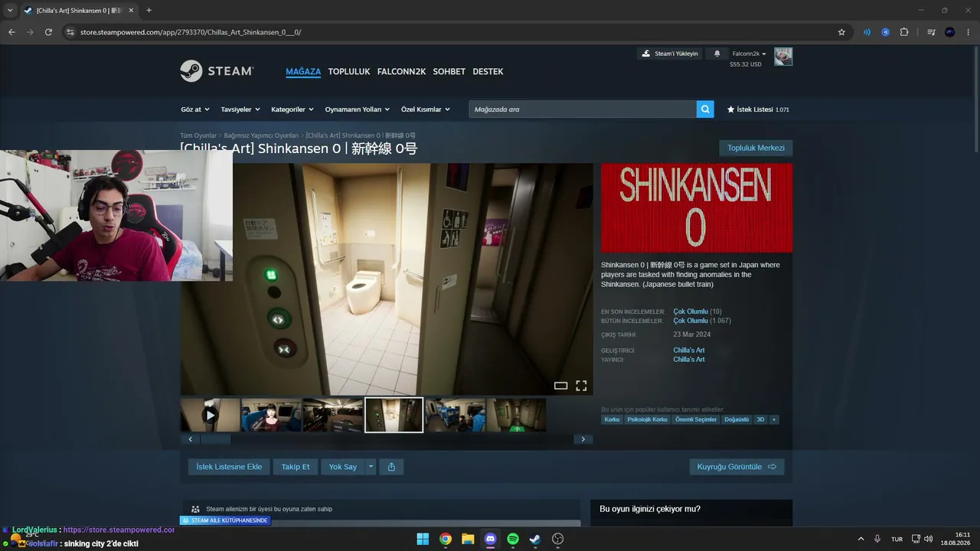Expand the Özel Kısımlar dropdown
This screenshot has width=980, height=551.
point(426,109)
